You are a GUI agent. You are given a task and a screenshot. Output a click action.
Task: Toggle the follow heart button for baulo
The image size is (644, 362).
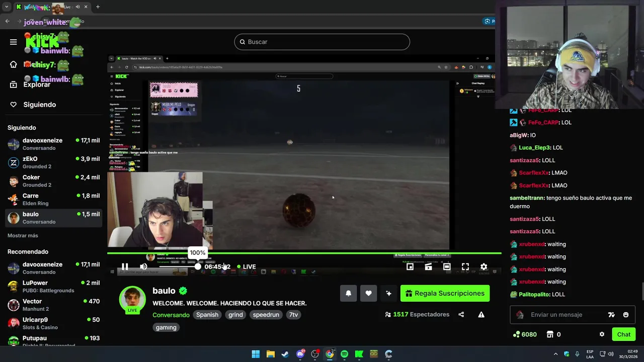coord(368,293)
